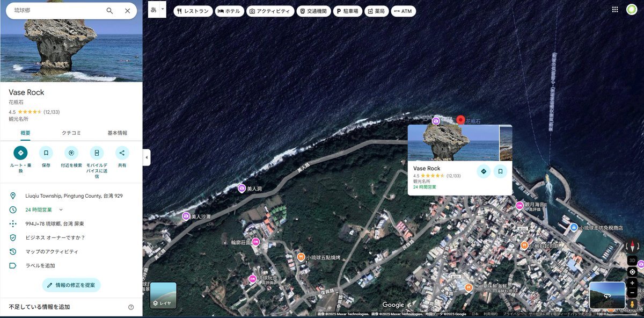Click the Street View pegman icon
Viewport: 644px width, 318px height.
pos(632,305)
